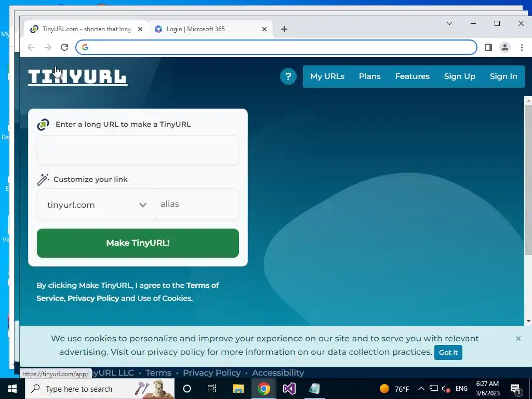Expand the tinyurl.com domain dropdown

coord(96,205)
